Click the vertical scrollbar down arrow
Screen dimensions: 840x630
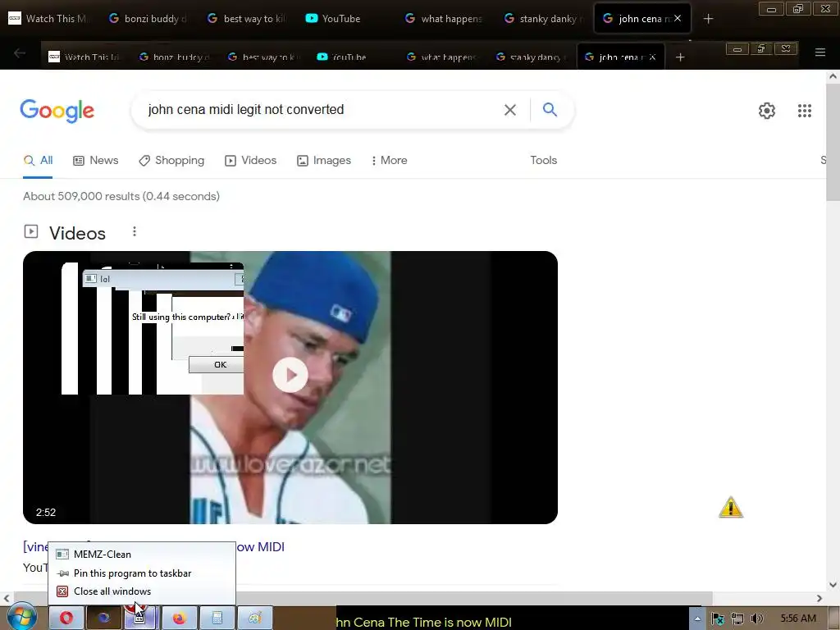833,584
